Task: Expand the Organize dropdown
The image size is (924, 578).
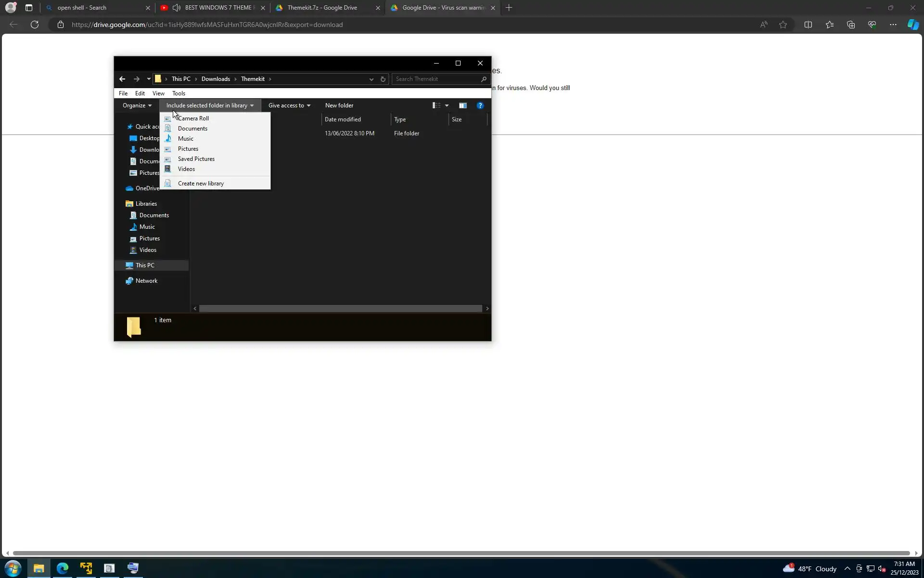Action: [x=137, y=105]
